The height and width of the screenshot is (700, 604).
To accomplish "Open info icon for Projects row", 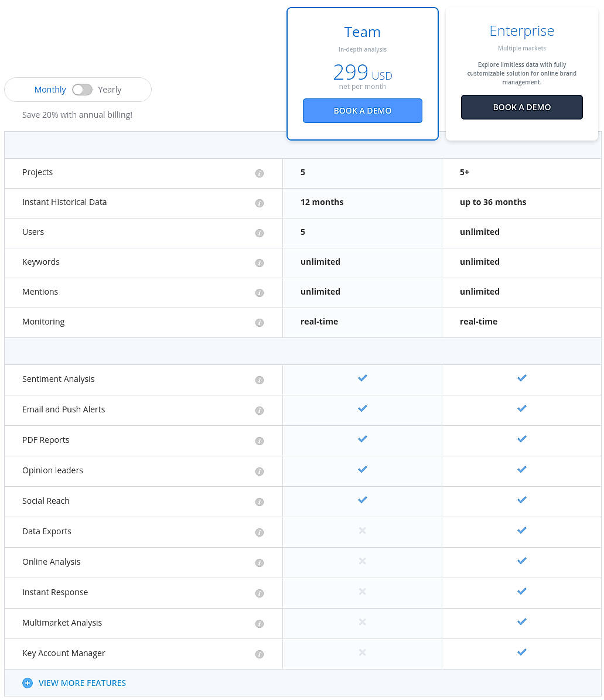I will coord(260,173).
